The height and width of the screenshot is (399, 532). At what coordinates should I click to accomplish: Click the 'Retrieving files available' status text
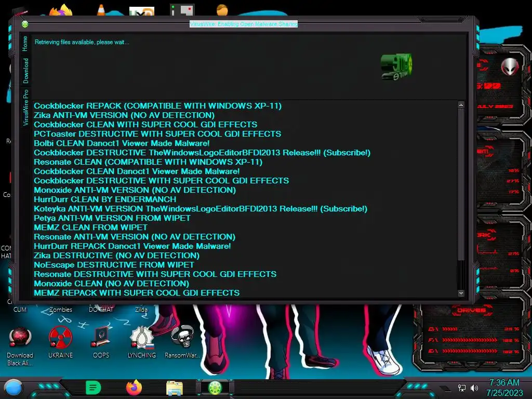[82, 42]
